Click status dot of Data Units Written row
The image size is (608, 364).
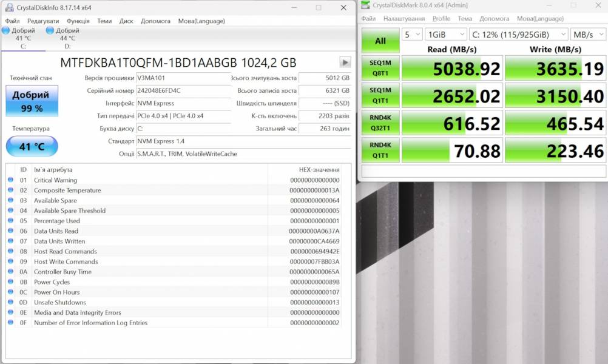(x=10, y=241)
